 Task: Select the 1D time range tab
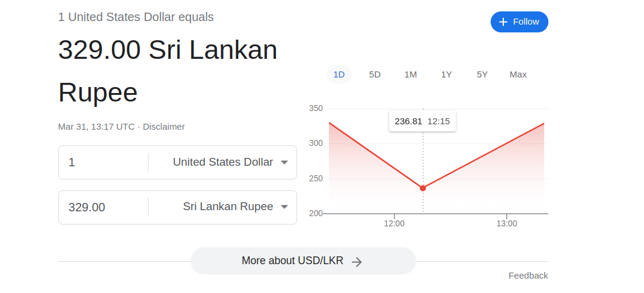339,74
